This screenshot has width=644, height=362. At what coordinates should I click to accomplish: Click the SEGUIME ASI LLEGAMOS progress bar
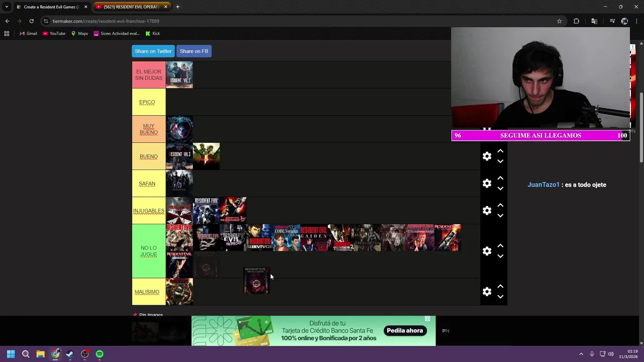point(540,135)
